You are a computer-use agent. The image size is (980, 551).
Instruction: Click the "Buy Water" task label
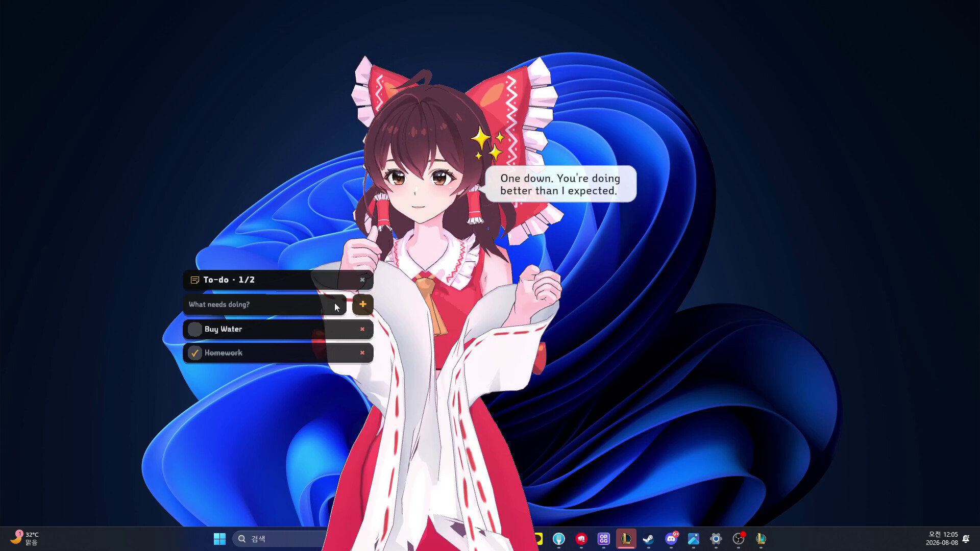pyautogui.click(x=224, y=329)
